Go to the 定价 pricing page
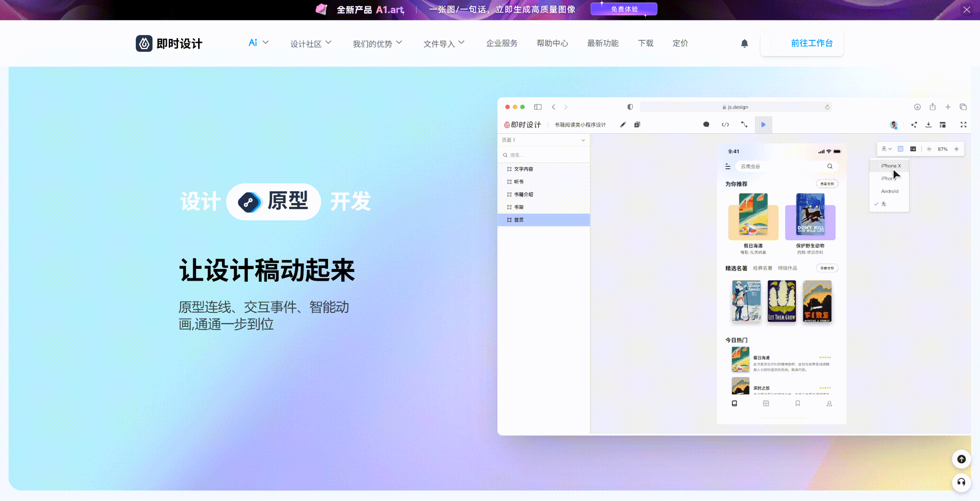The width and height of the screenshot is (980, 501). pos(680,43)
